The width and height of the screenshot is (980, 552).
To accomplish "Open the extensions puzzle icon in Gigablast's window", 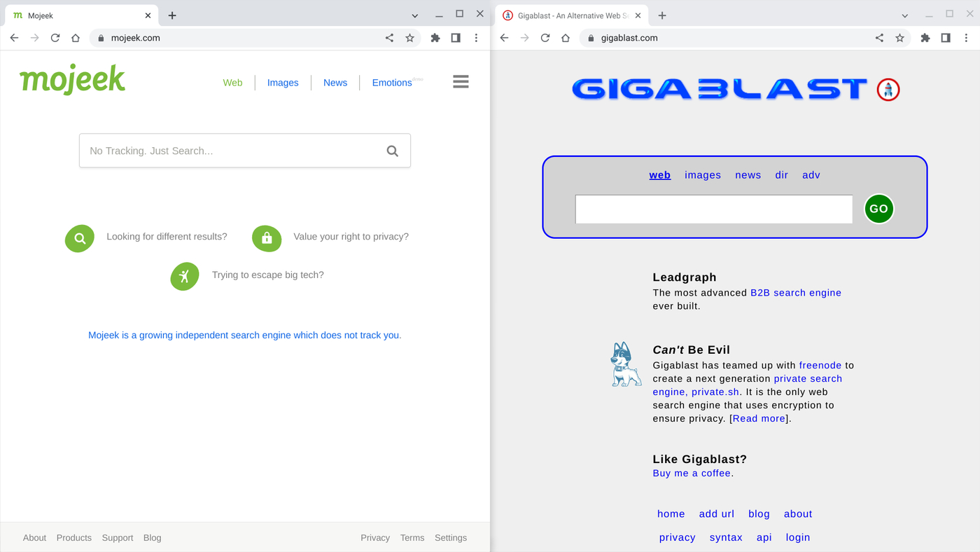I will point(925,38).
